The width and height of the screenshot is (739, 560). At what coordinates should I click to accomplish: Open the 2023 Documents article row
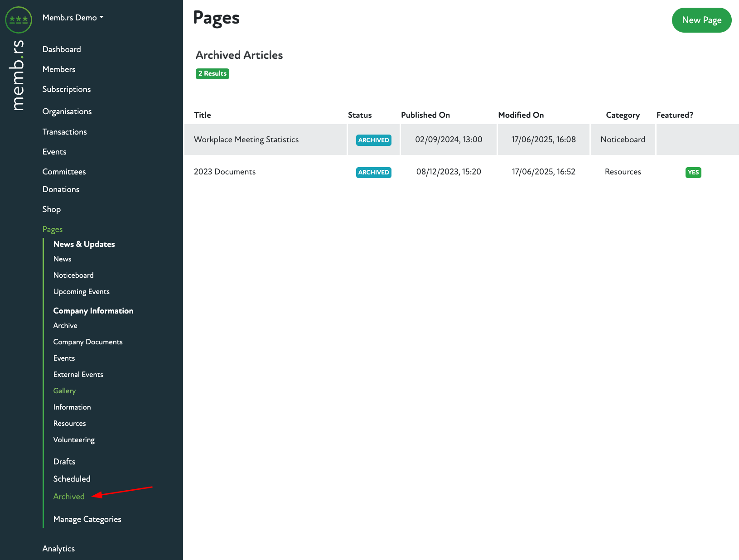pyautogui.click(x=225, y=172)
